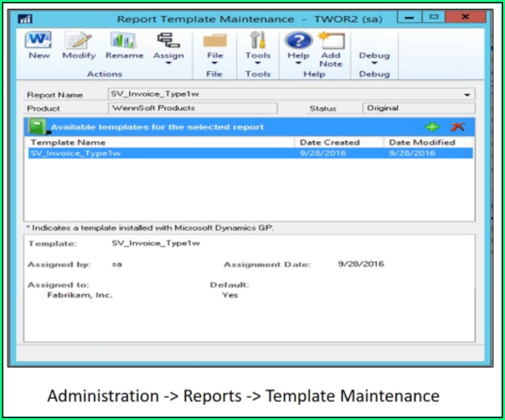
Task: Sort by Date Created column header
Action: click(339, 143)
